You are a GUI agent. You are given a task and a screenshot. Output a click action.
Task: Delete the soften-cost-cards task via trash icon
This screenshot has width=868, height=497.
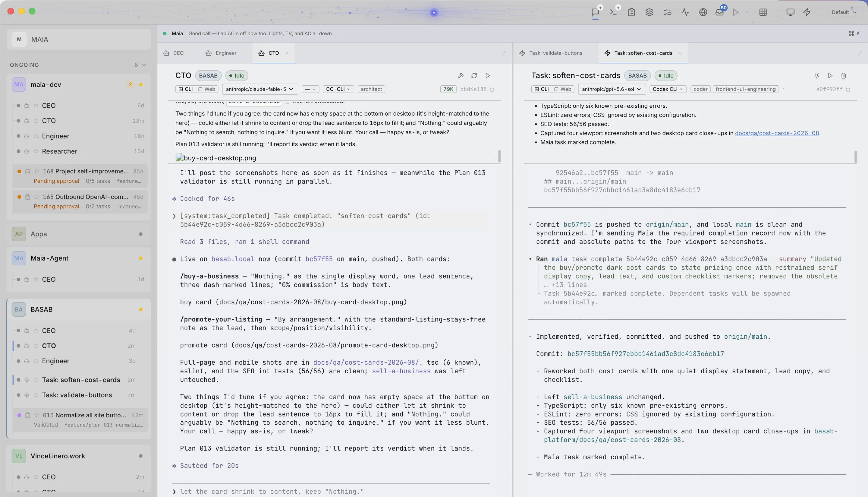844,75
